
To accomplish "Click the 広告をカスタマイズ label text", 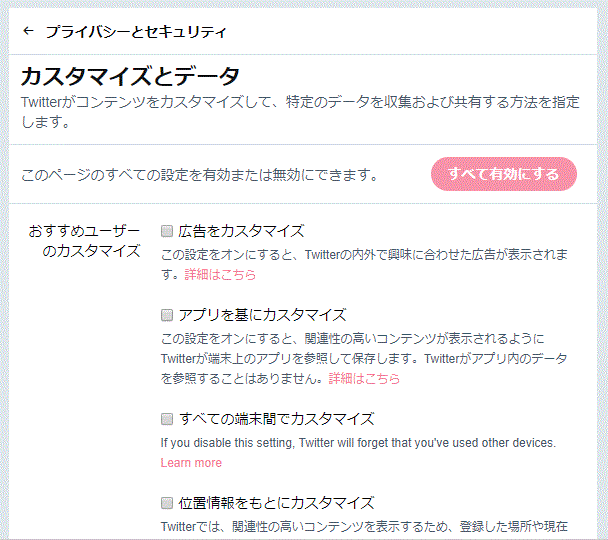I will (241, 231).
